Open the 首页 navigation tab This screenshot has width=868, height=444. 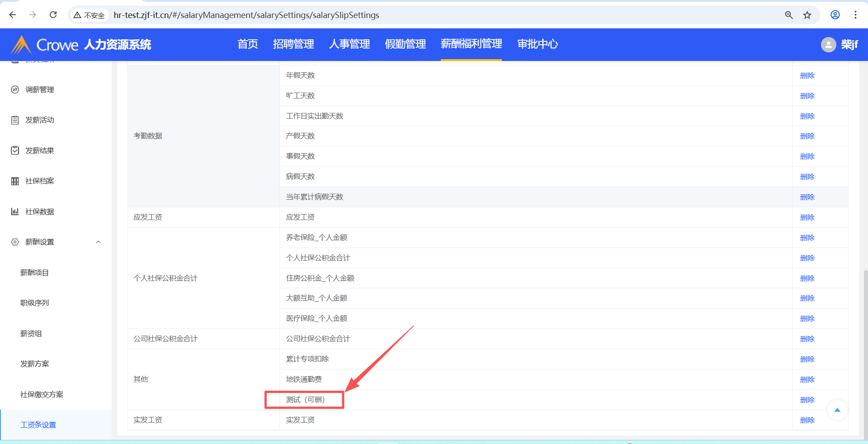[x=248, y=44]
